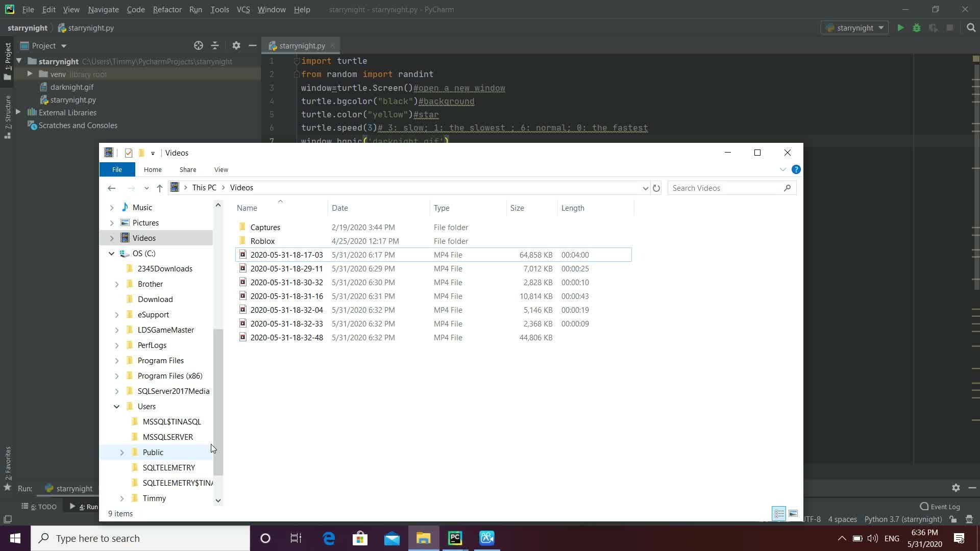Switch to details view layout
980x551 pixels.
[x=779, y=513]
